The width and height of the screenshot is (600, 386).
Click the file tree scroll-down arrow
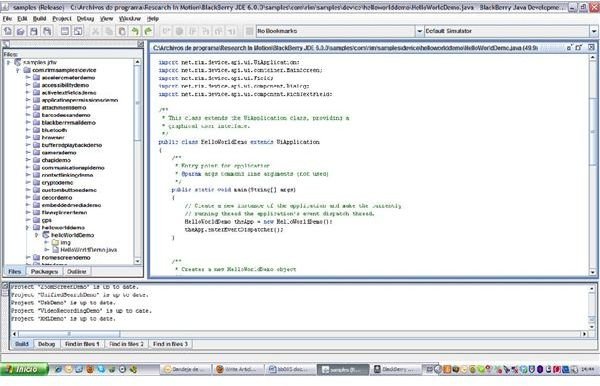tap(137, 261)
